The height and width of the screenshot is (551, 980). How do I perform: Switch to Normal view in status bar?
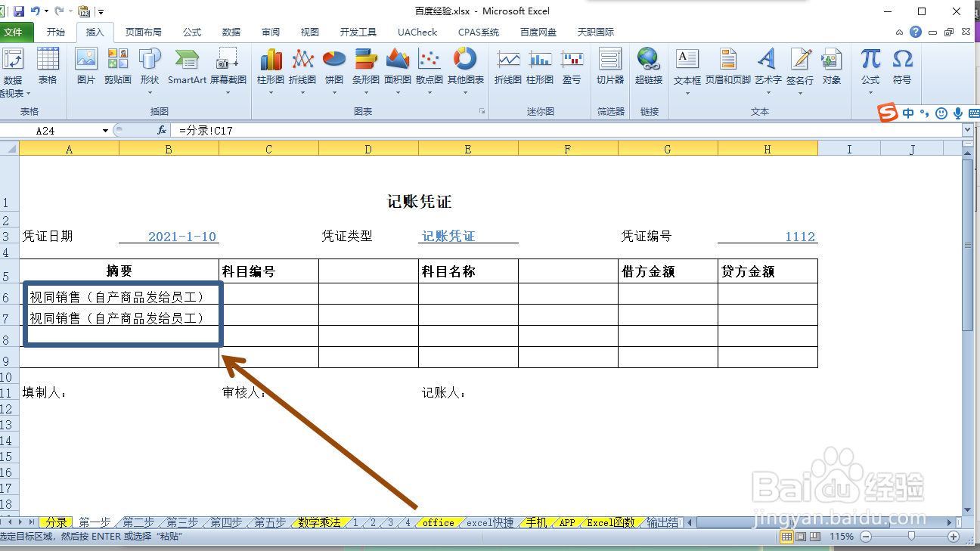pos(786,537)
